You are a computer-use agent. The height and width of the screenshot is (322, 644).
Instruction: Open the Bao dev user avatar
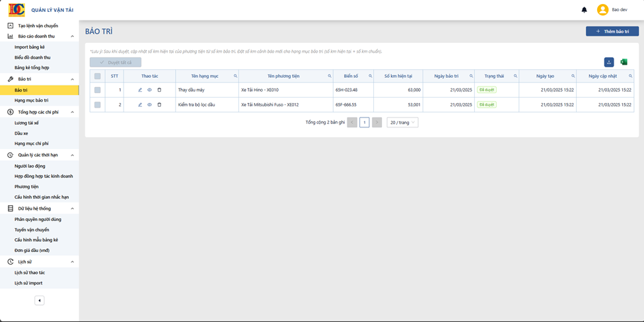[x=602, y=10]
